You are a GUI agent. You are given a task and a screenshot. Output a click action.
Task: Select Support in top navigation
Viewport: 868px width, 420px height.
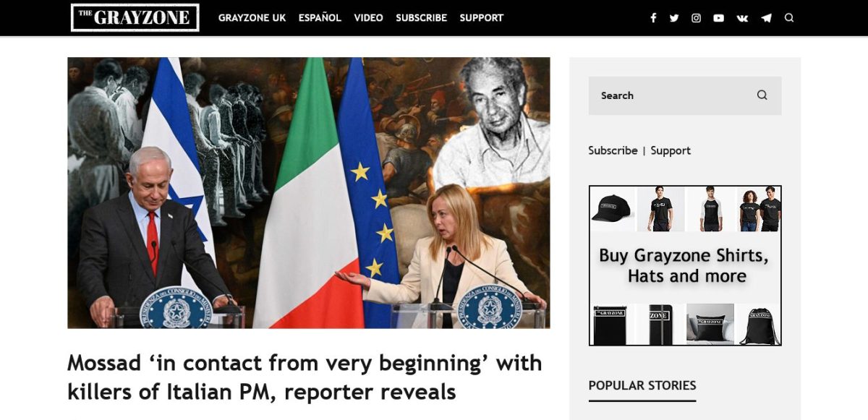481,17
